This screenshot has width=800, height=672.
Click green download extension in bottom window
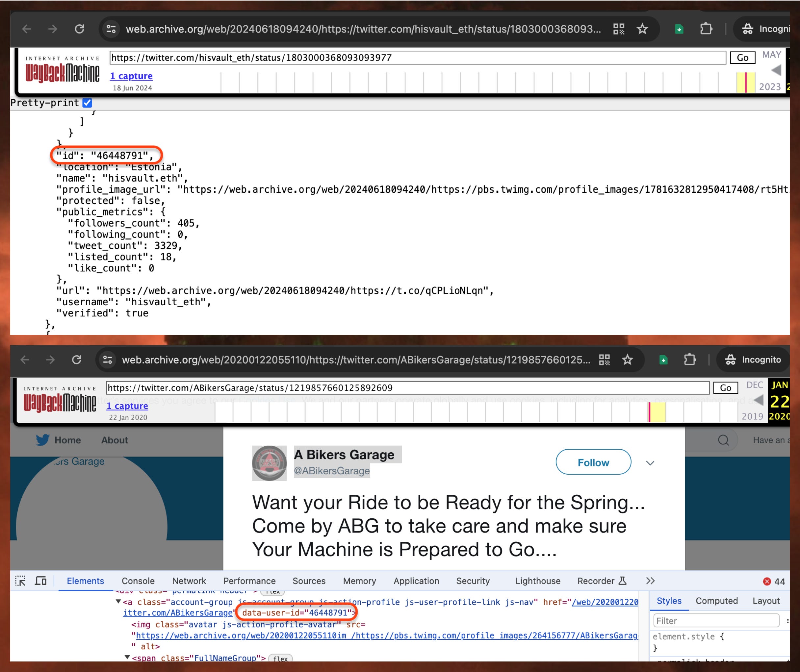pos(663,360)
